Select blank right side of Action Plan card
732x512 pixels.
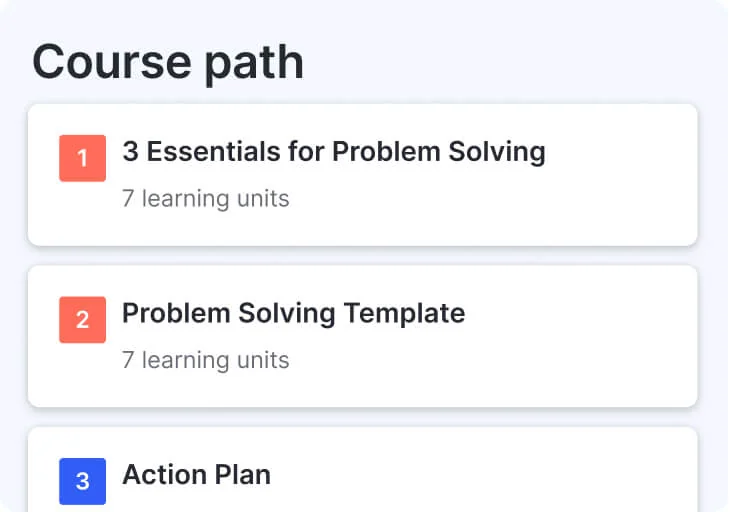pos(620,478)
